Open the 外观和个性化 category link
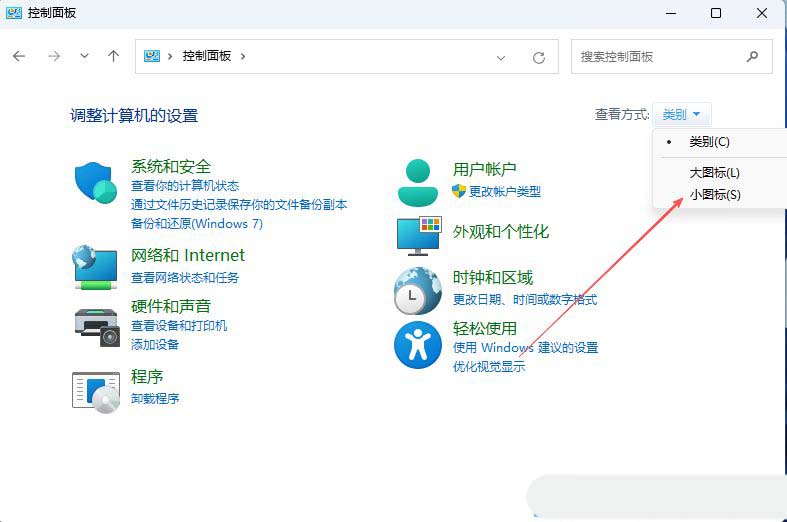This screenshot has width=787, height=522. pyautogui.click(x=500, y=231)
